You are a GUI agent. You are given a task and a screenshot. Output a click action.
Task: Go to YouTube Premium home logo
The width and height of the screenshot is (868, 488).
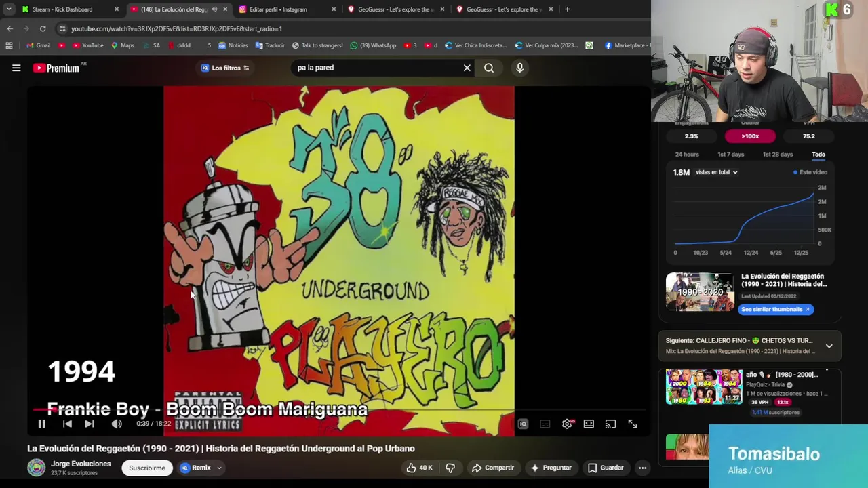click(x=56, y=68)
